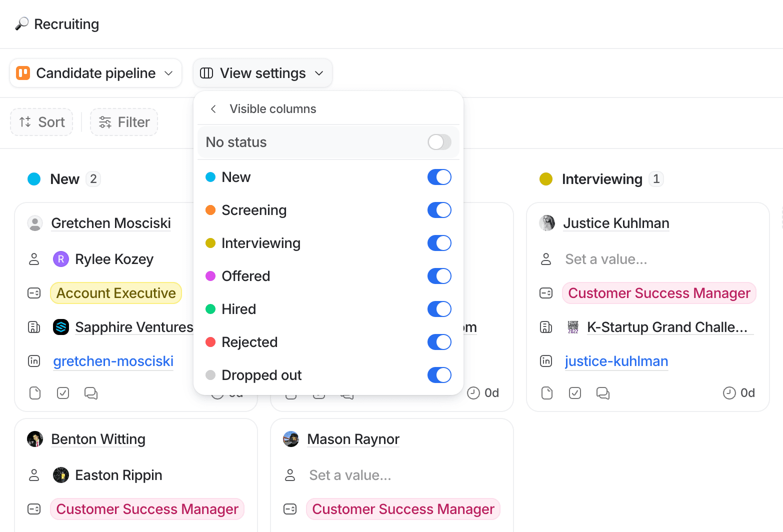Open the Sort menu
This screenshot has width=783, height=532.
click(41, 121)
